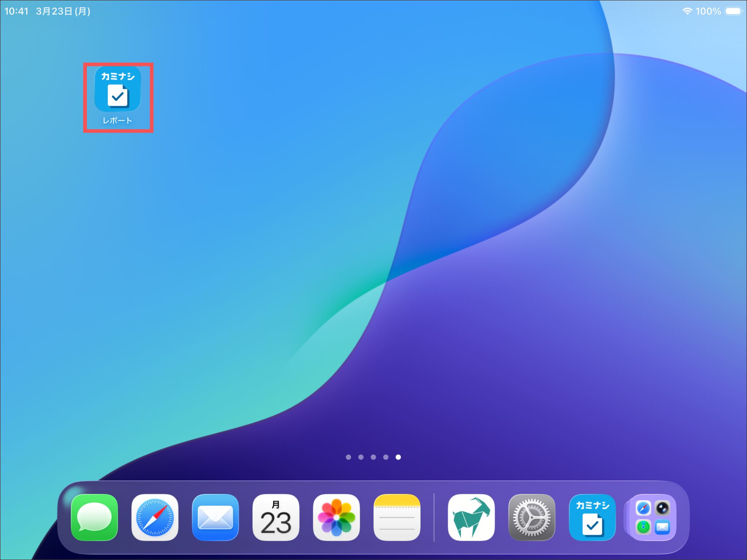The height and width of the screenshot is (560, 747).
Task: Select the fourth page indicator dot
Action: [386, 457]
